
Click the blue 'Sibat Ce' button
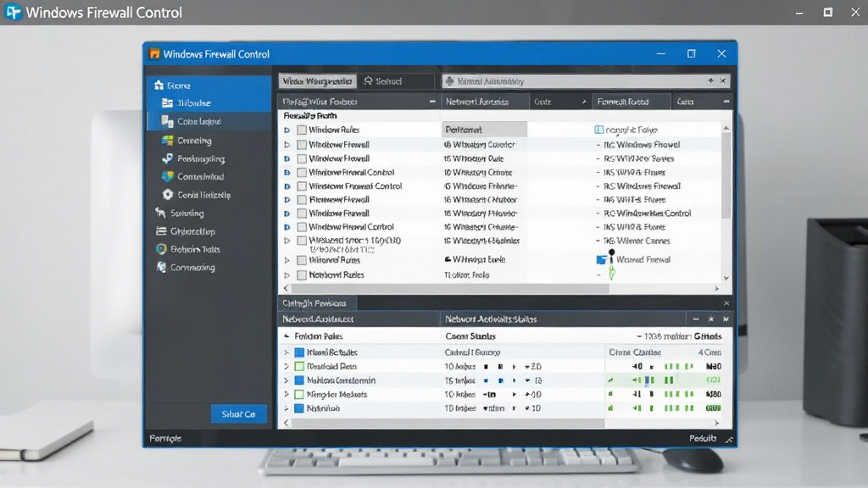tap(238, 413)
